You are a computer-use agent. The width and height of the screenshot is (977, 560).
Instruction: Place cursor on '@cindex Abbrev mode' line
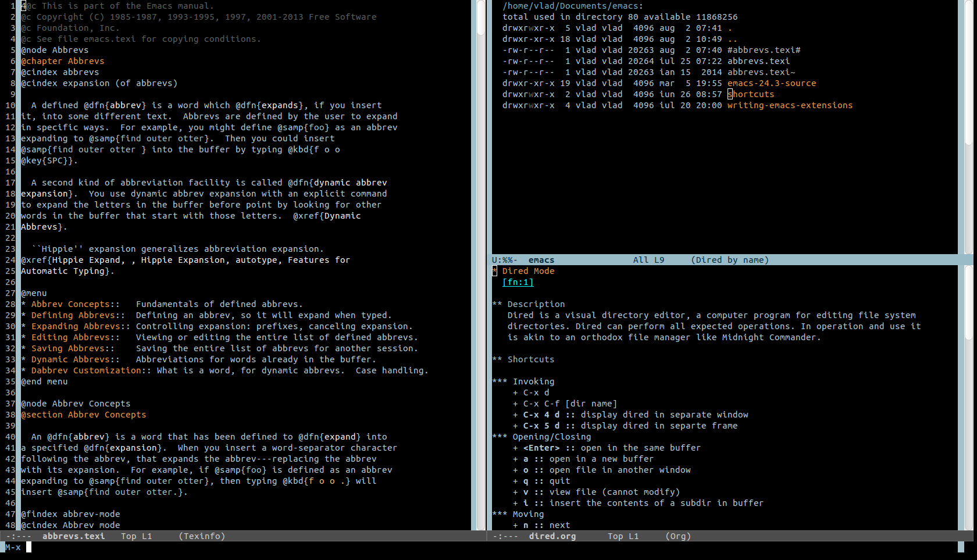point(70,525)
